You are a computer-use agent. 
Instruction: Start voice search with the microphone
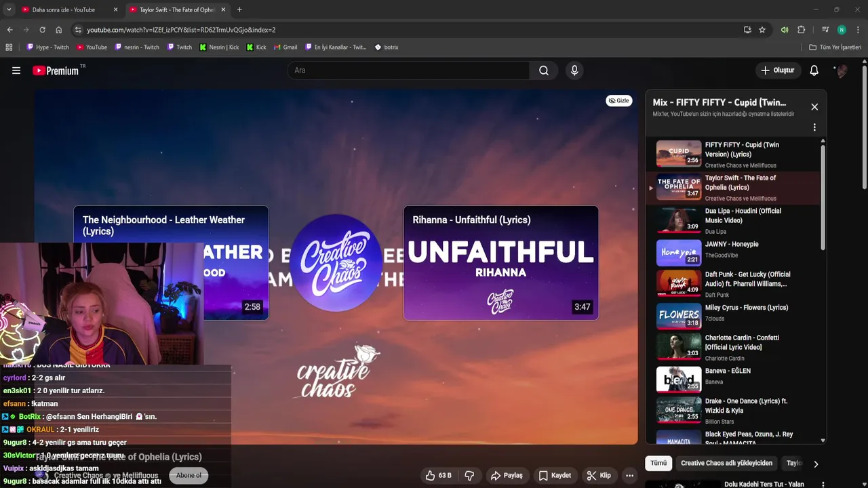click(574, 70)
